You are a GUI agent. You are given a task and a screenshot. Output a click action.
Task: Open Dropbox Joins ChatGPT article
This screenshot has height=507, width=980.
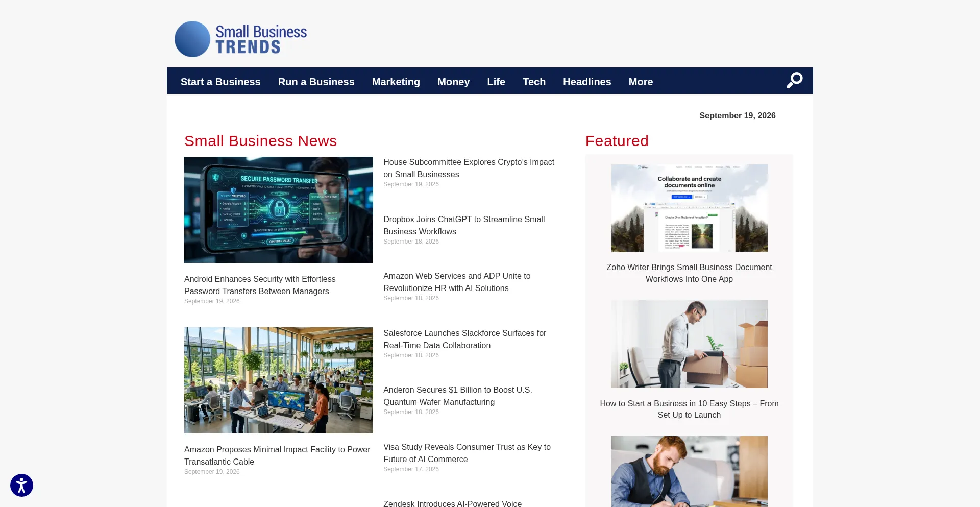[464, 225]
